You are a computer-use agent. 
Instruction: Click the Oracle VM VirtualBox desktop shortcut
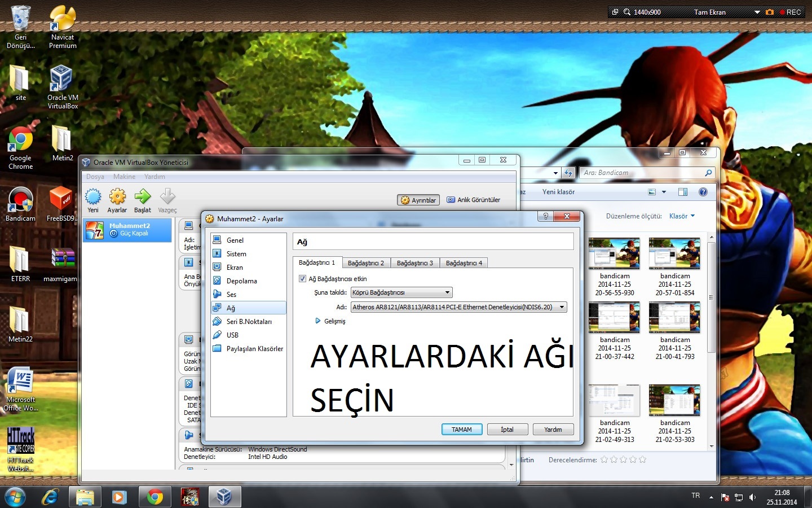pyautogui.click(x=62, y=87)
